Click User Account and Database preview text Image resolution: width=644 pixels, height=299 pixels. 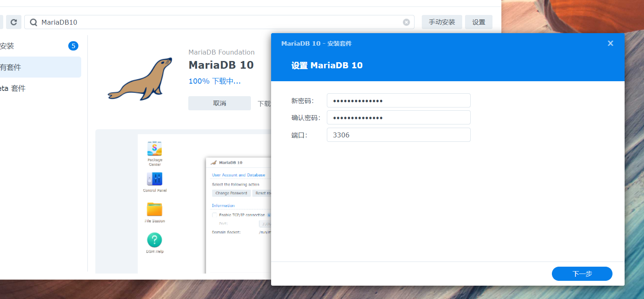pos(238,175)
